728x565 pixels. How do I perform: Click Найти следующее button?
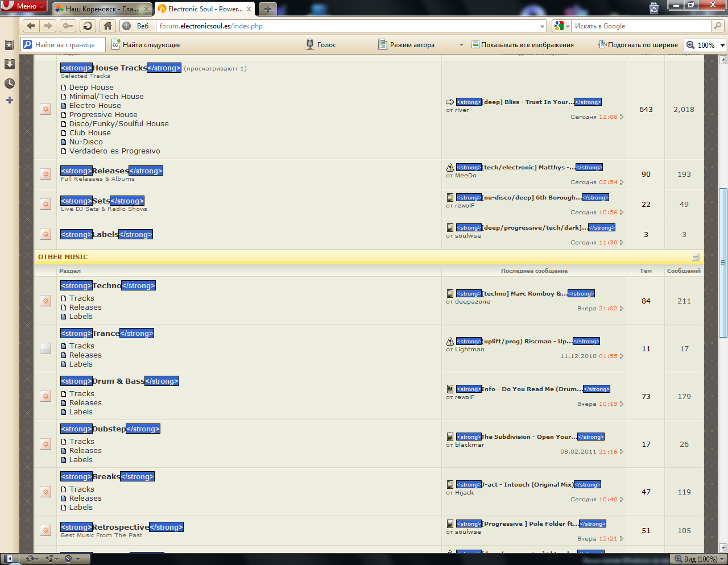146,45
